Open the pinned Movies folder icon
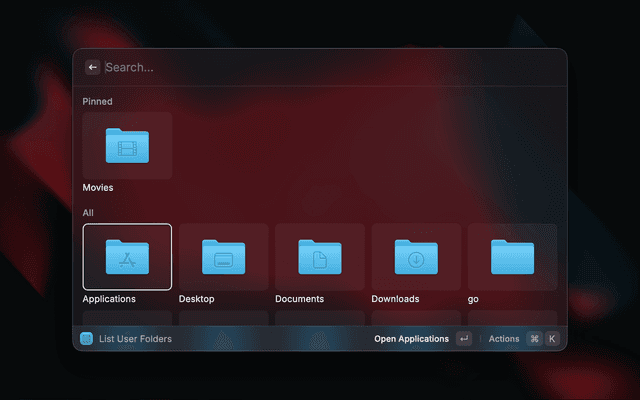The image size is (640, 400). point(127,146)
